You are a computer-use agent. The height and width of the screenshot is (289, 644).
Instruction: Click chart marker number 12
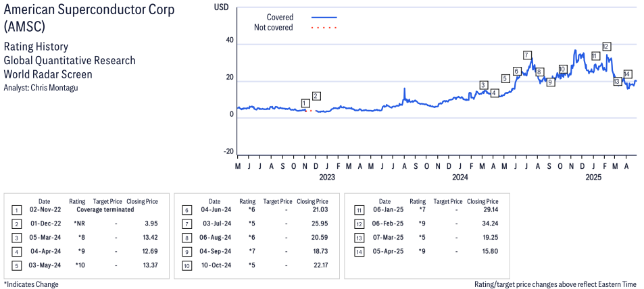(606, 47)
